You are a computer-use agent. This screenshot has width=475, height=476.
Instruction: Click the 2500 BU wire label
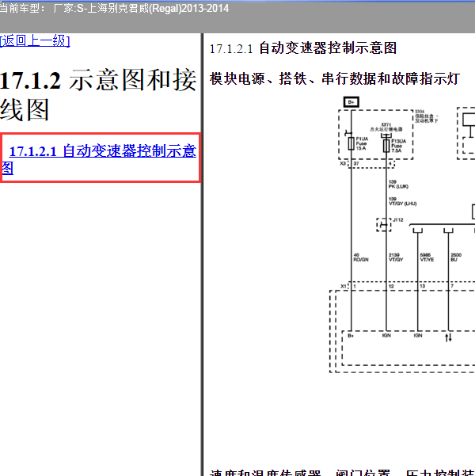456,257
